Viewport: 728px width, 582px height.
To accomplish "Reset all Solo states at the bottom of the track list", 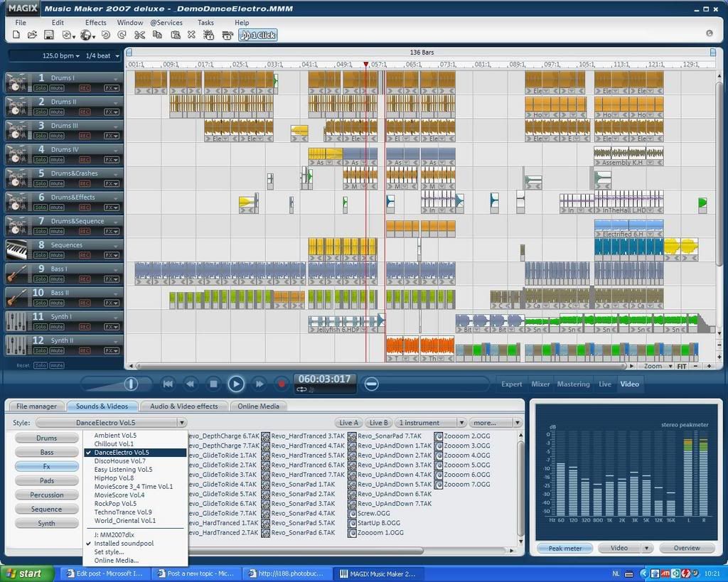I will (x=41, y=365).
